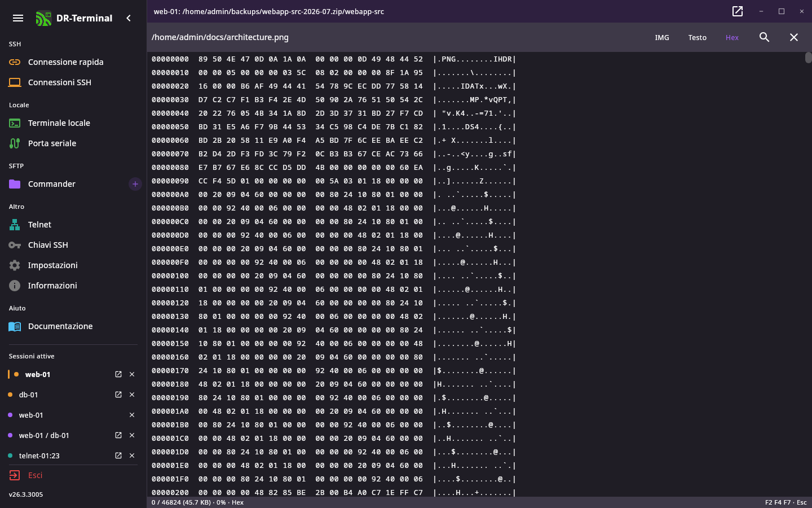Select the purple-dot web-01 session

pyautogui.click(x=31, y=415)
